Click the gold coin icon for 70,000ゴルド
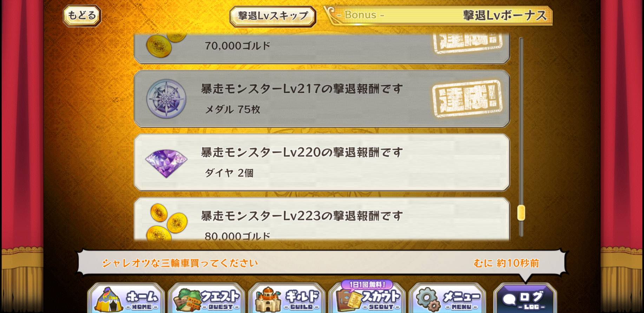 163,46
